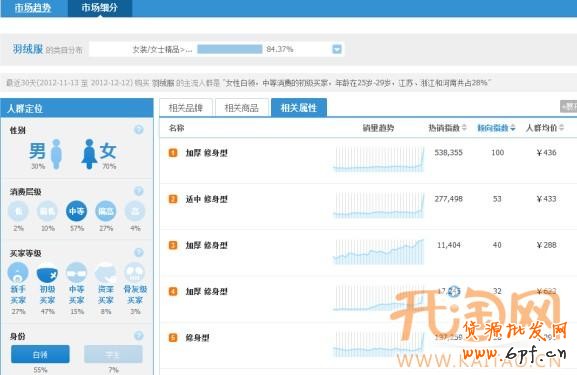Click the 白领 identity button
577x375 pixels.
click(x=40, y=354)
